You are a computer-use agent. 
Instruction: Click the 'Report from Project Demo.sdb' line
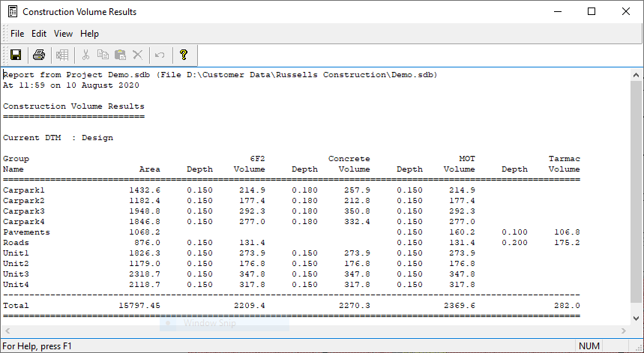(220, 75)
